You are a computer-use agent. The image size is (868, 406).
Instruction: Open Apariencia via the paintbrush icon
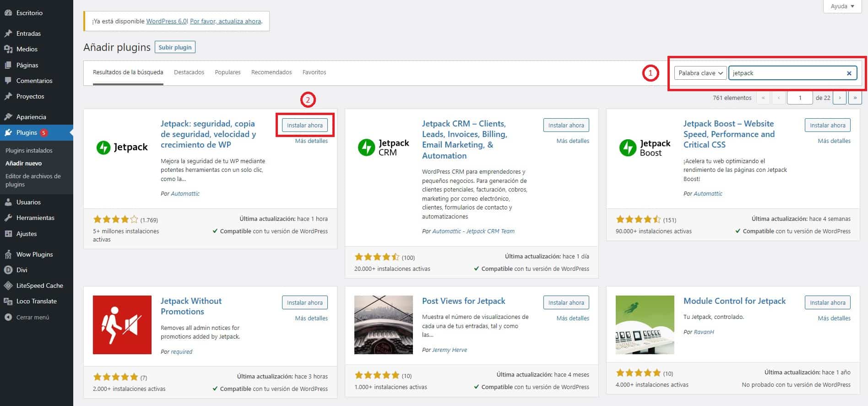pos(8,117)
